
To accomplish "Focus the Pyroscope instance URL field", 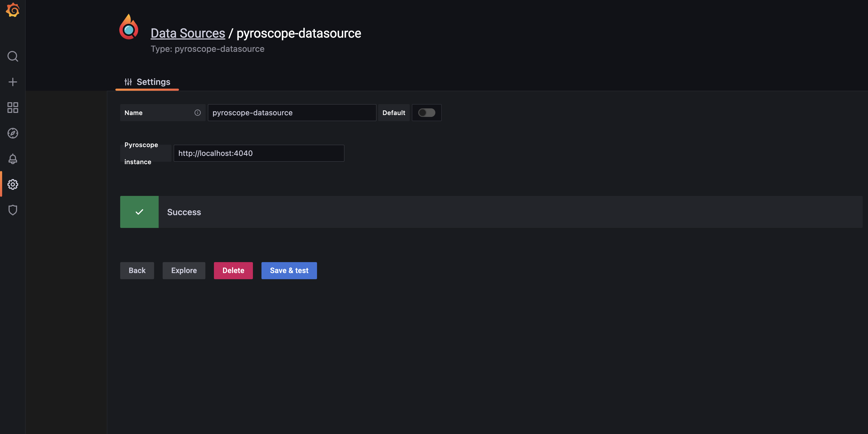I will [x=259, y=153].
